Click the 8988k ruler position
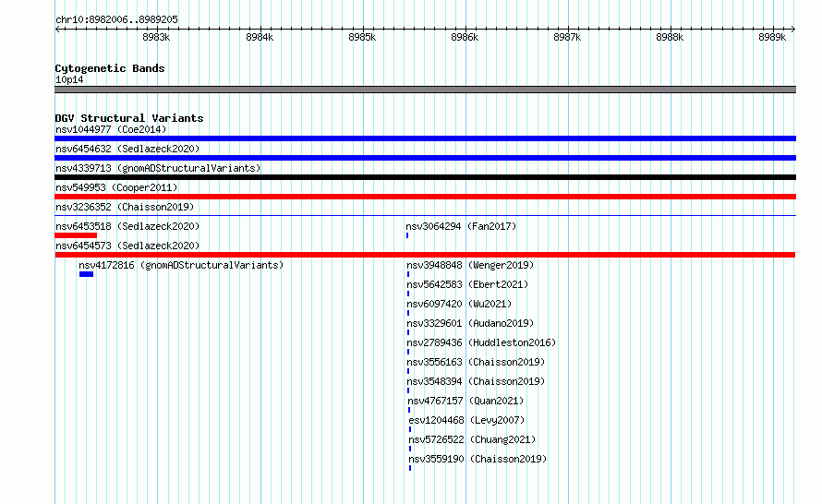 click(670, 37)
